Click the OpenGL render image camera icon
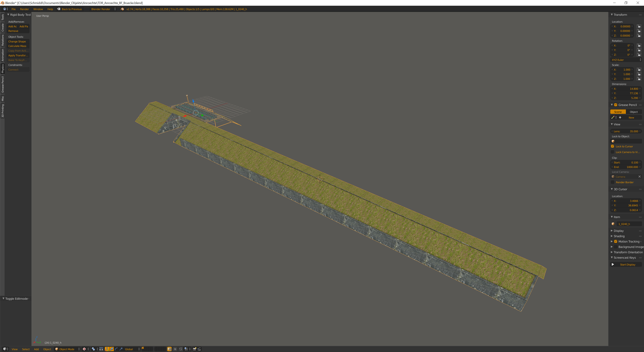The width and height of the screenshot is (644, 352). coord(195,349)
